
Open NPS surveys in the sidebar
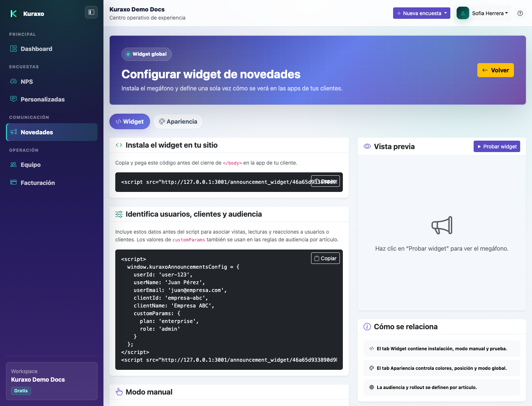[x=52, y=82]
